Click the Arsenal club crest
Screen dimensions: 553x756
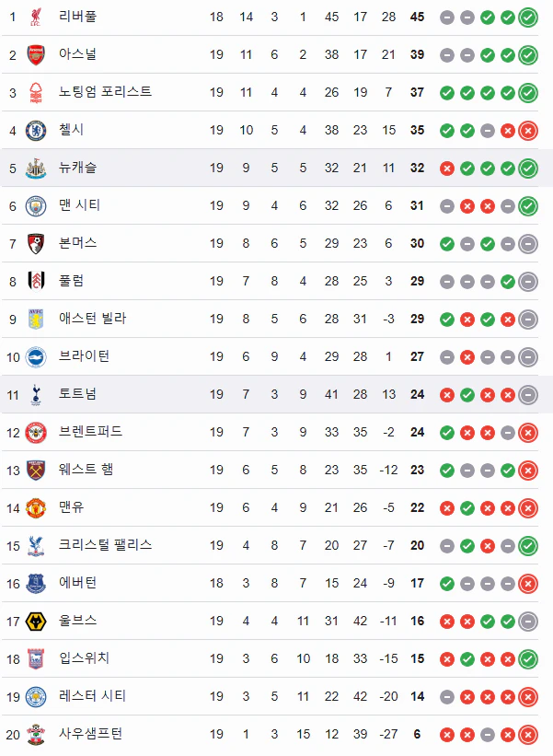[36, 55]
